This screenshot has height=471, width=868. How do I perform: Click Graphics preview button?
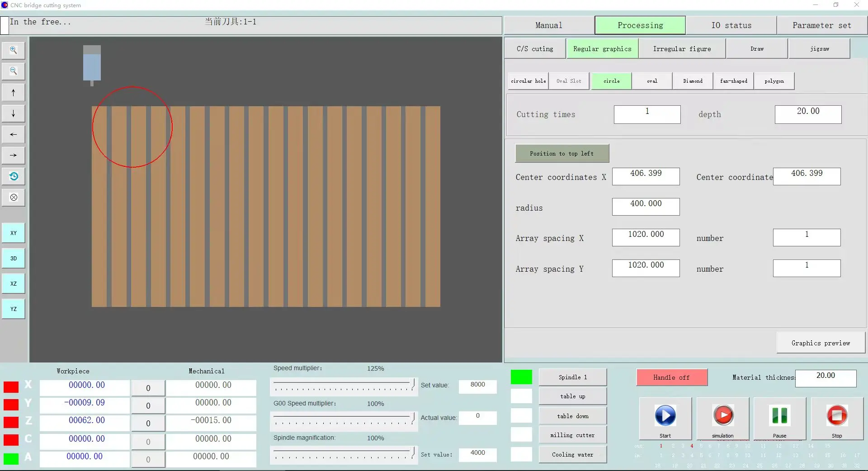click(x=821, y=343)
